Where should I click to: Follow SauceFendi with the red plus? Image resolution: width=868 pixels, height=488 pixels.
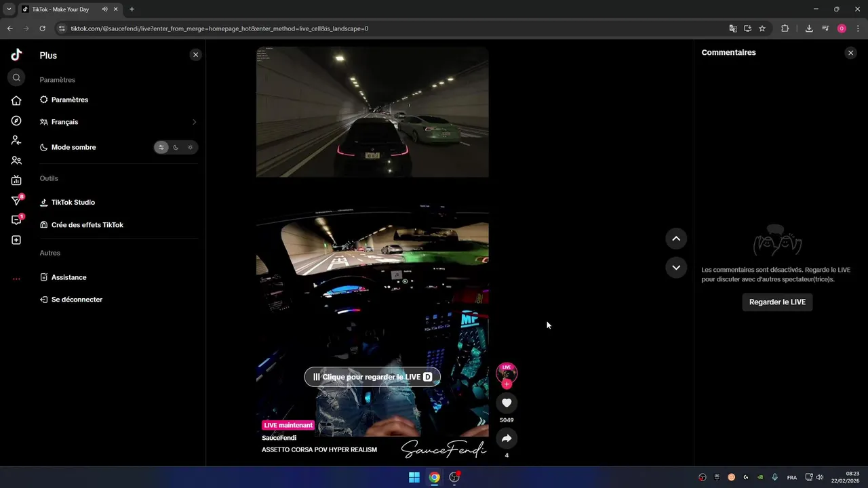[507, 384]
